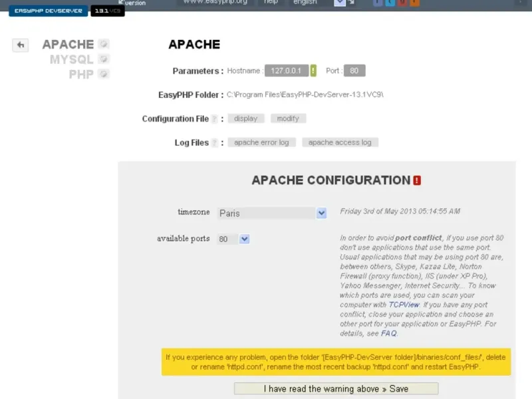Viewport: 532px width, 399px height.
Task: Click the display configuration file button
Action: tap(245, 118)
